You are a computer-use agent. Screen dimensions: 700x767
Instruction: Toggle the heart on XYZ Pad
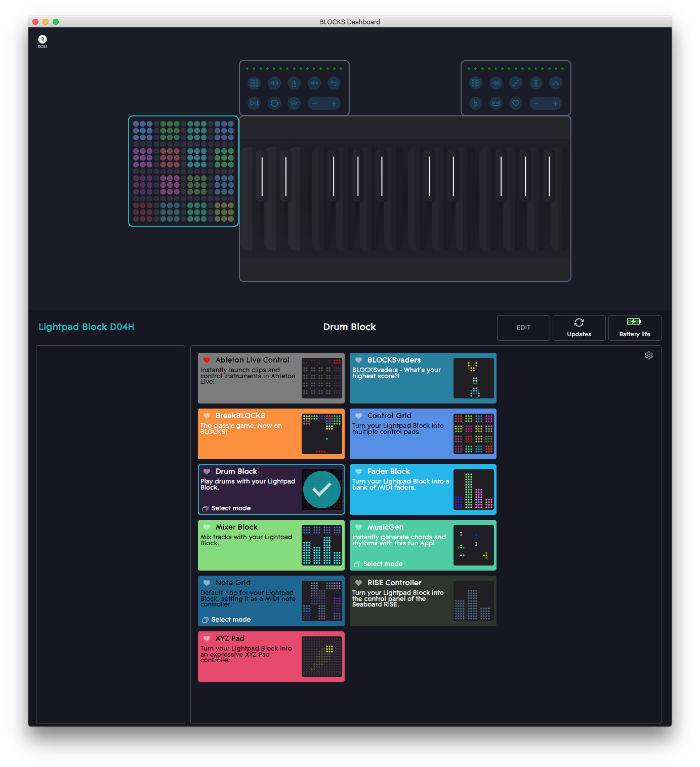tap(207, 638)
